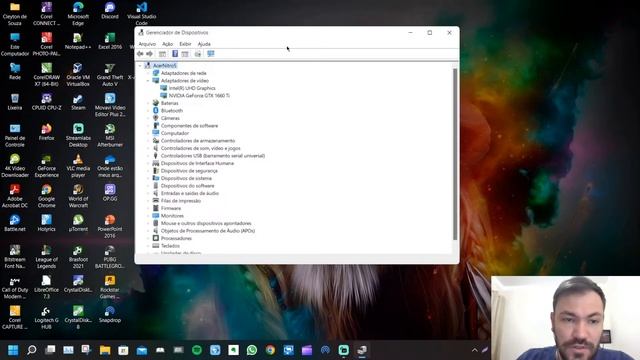Expand Adaptadores de rede category
Viewport: 640px width, 360px height.
click(x=148, y=73)
